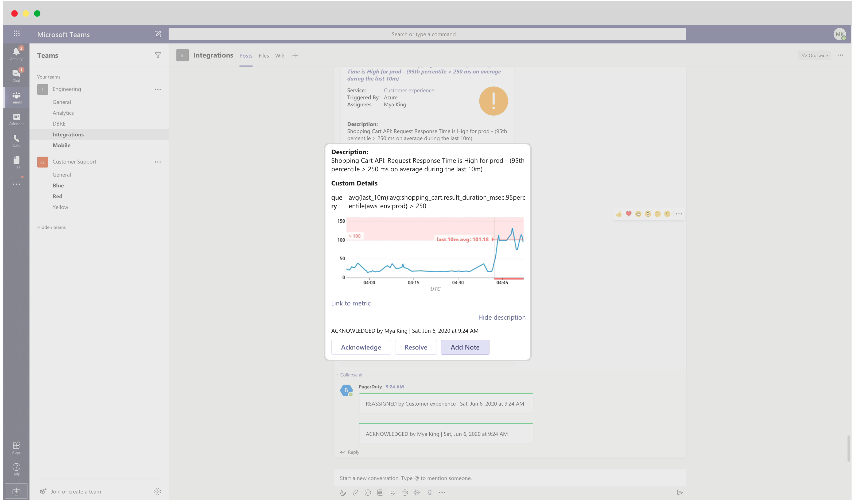This screenshot has height=504, width=855.
Task: Open the manage teams settings gear
Action: pyautogui.click(x=157, y=491)
